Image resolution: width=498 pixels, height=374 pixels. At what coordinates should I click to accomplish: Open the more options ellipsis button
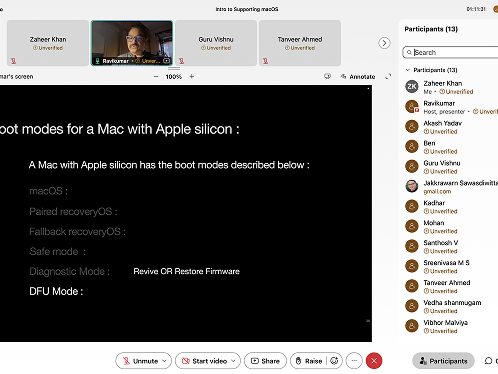[x=354, y=361]
